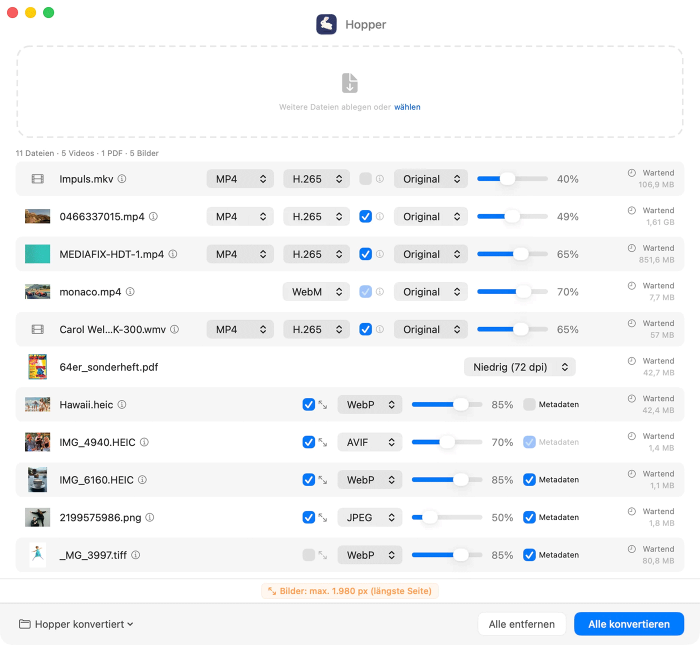700x645 pixels.
Task: Click the Hopper rabbit app icon
Action: pyautogui.click(x=326, y=24)
